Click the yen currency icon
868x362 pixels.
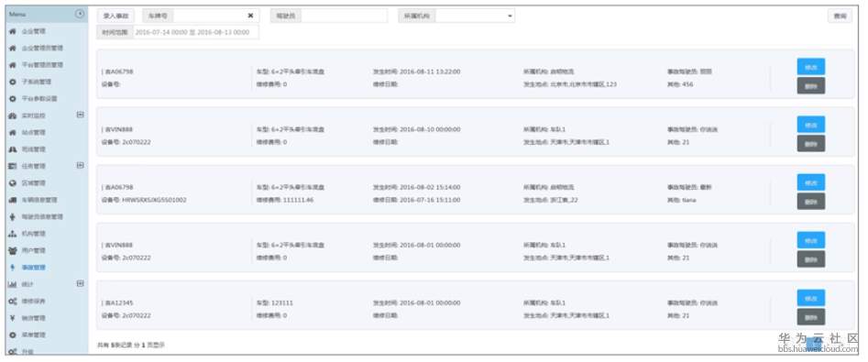point(13,318)
